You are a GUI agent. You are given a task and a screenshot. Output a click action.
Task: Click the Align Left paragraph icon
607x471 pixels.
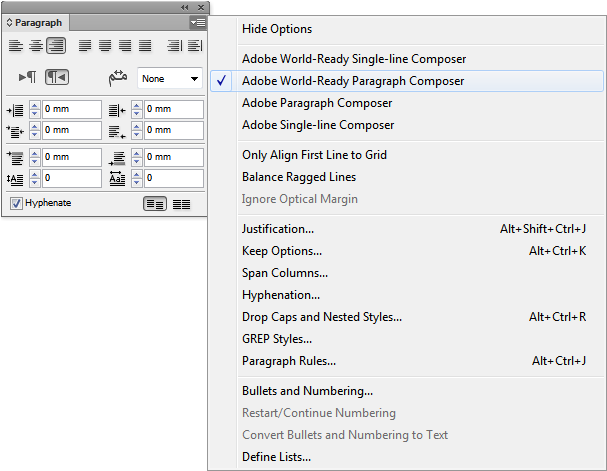click(x=16, y=45)
